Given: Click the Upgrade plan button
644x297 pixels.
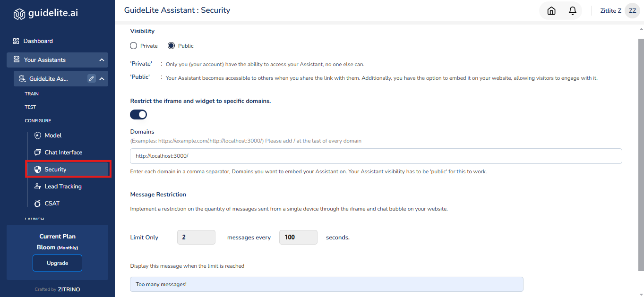Looking at the screenshot, I should (57, 263).
